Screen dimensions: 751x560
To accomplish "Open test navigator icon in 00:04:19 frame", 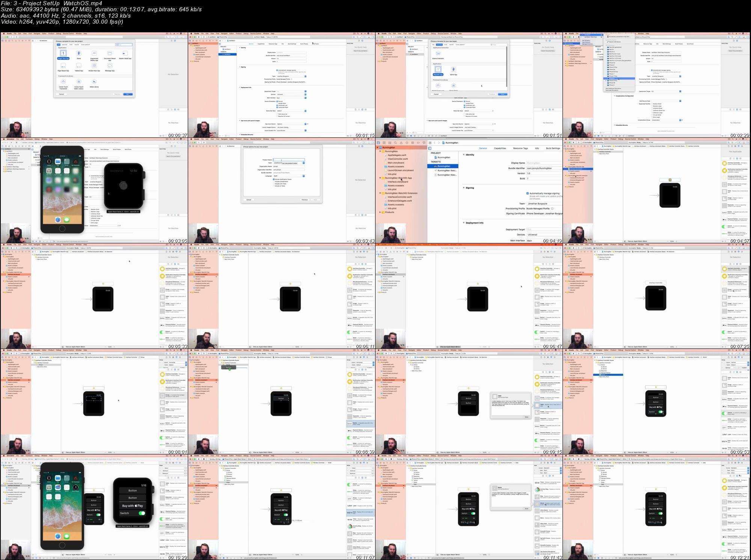I will point(407,143).
